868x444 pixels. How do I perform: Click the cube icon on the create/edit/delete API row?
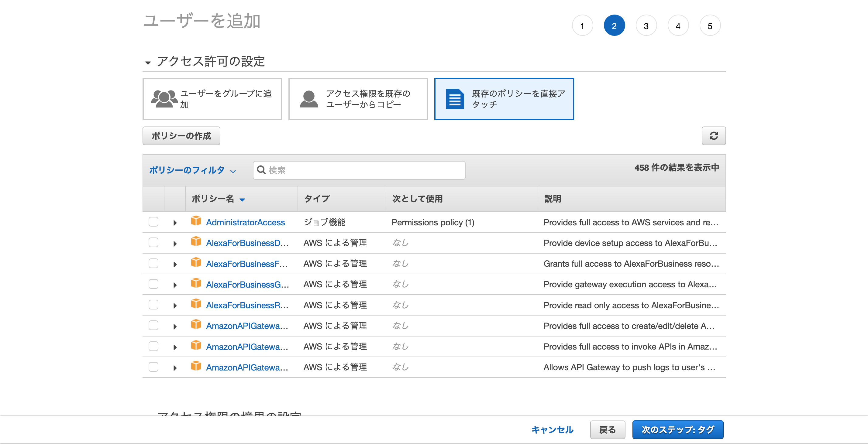pos(196,325)
